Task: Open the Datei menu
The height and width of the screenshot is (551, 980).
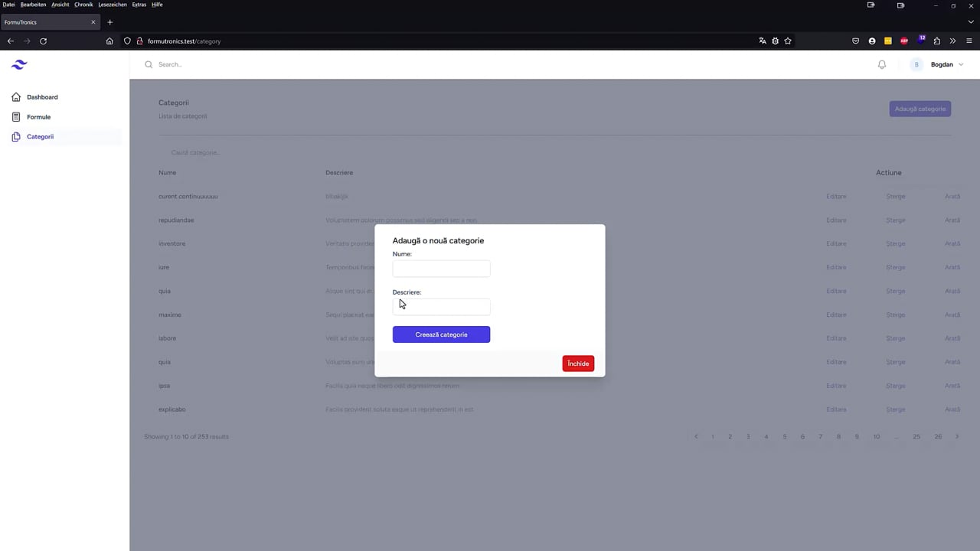Action: (x=8, y=5)
